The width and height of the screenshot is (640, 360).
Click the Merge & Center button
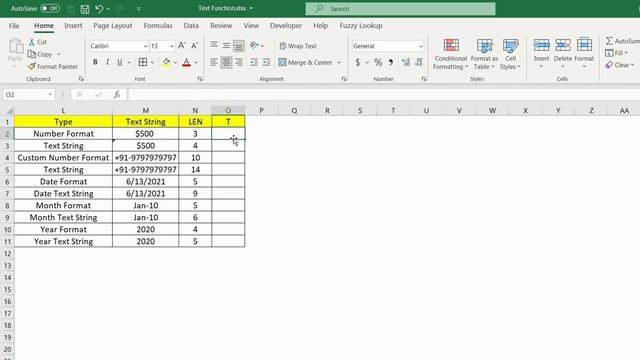305,62
